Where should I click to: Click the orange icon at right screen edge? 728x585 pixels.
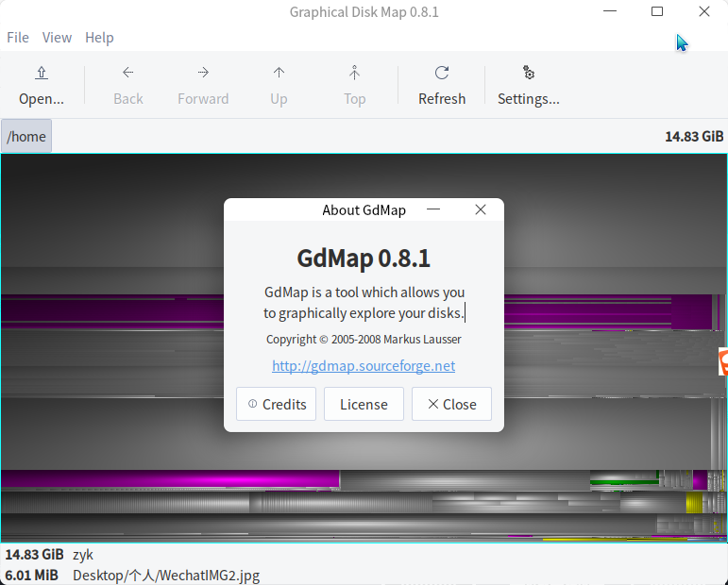click(723, 362)
